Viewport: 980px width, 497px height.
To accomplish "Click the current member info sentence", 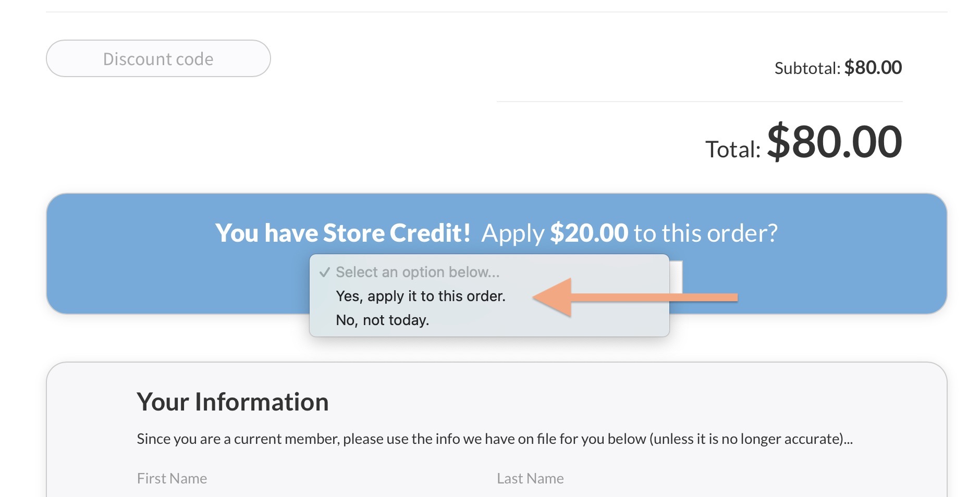I will click(x=494, y=439).
